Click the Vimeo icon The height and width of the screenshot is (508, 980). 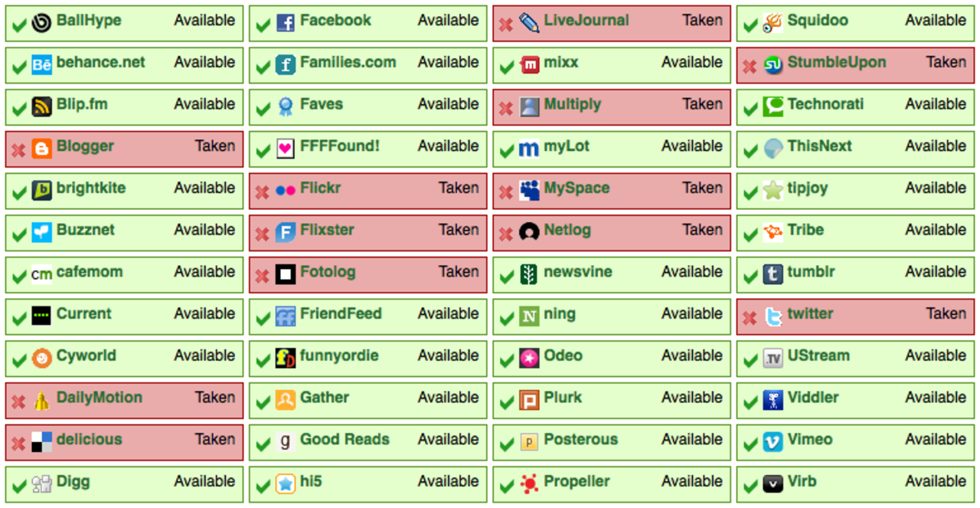(773, 442)
